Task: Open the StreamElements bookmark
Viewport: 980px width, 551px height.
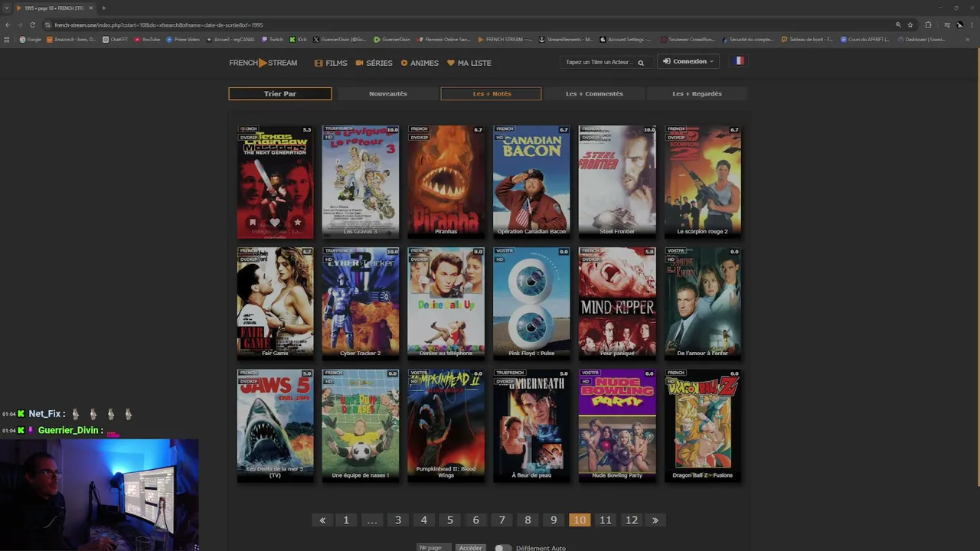Action: click(x=566, y=39)
